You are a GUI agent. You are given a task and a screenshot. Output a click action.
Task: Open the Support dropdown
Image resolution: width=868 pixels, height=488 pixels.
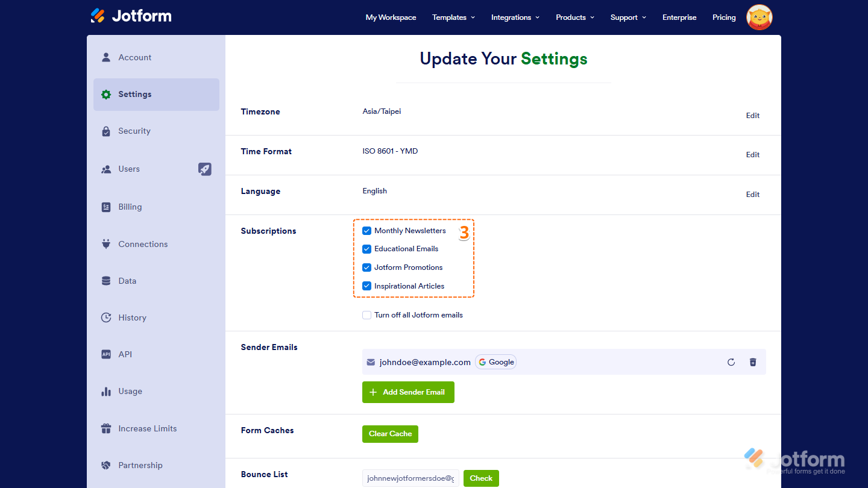pyautogui.click(x=627, y=17)
